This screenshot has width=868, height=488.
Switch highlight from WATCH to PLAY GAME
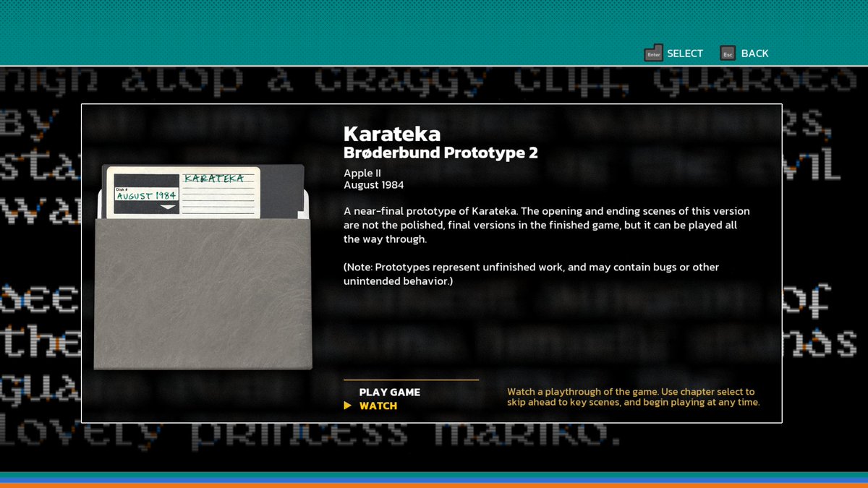point(389,392)
